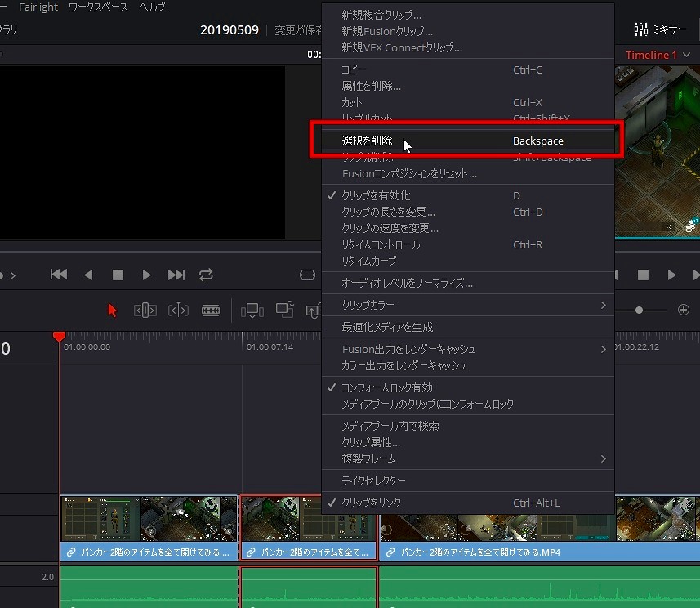Uncheck the クリップを有効化 option
The width and height of the screenshot is (700, 608).
tap(376, 196)
